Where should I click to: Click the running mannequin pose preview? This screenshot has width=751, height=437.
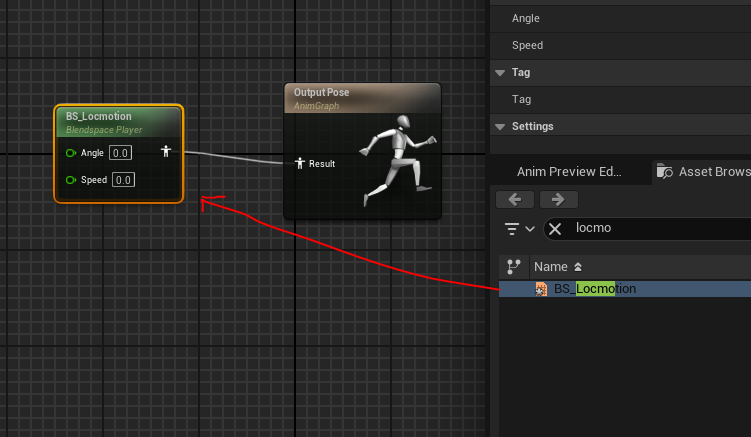pos(398,160)
